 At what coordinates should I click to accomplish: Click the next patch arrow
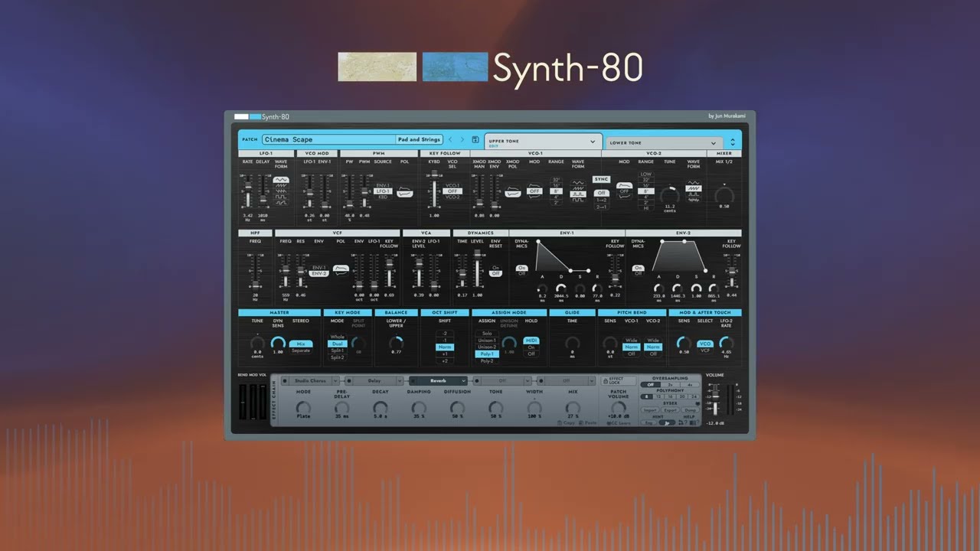click(462, 139)
